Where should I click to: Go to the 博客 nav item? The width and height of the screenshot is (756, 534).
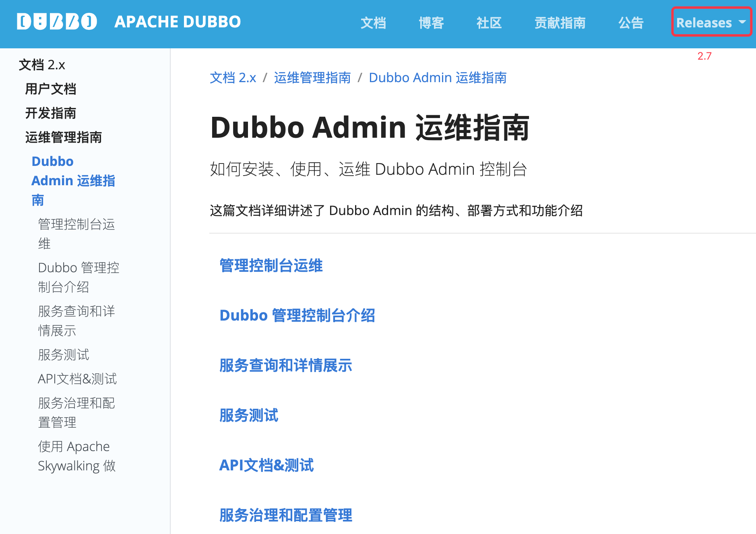[431, 23]
